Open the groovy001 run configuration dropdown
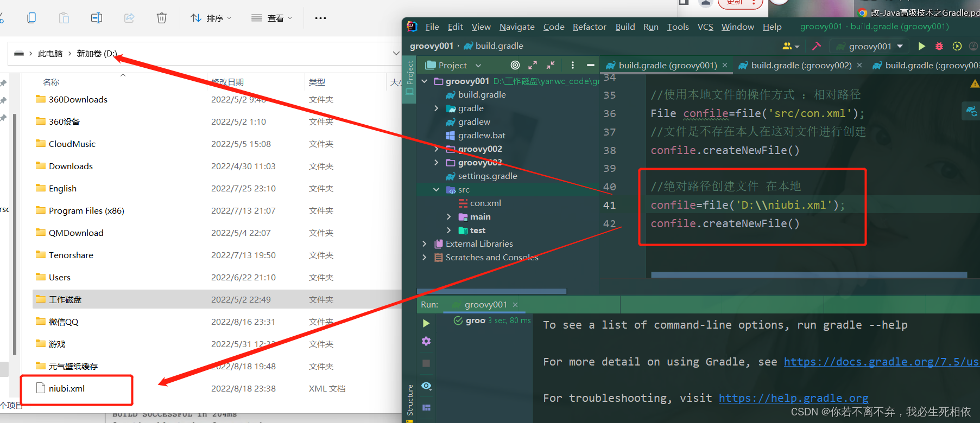Viewport: 980px width, 423px height. 869,46
